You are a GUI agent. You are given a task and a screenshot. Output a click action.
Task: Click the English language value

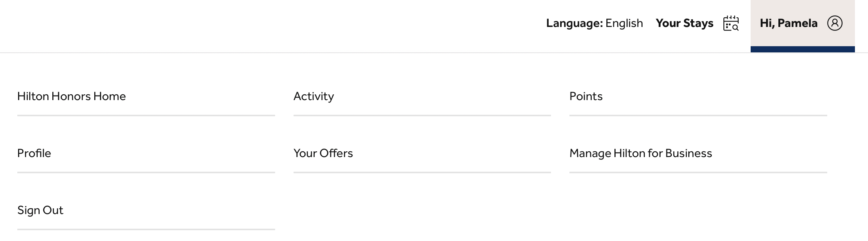pos(624,23)
